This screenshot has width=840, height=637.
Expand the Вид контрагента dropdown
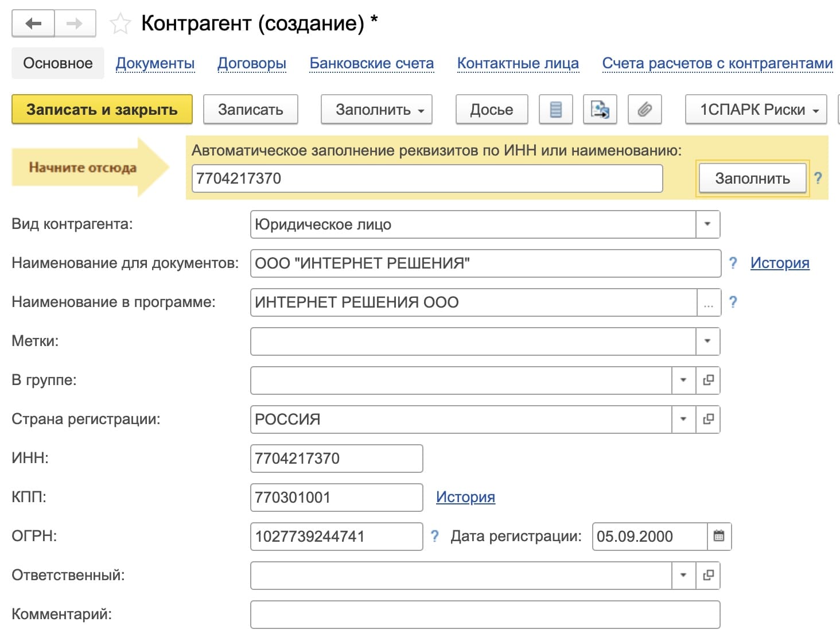(707, 224)
